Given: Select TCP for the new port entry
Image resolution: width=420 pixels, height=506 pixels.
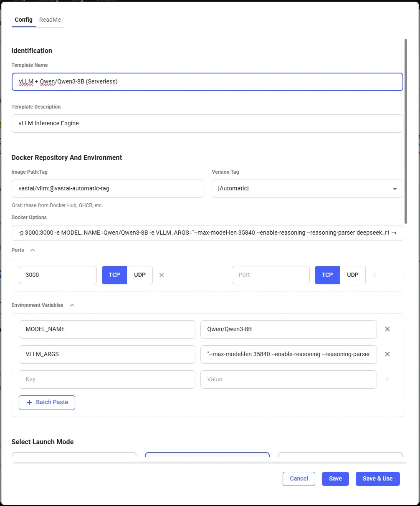Looking at the screenshot, I should click(327, 275).
